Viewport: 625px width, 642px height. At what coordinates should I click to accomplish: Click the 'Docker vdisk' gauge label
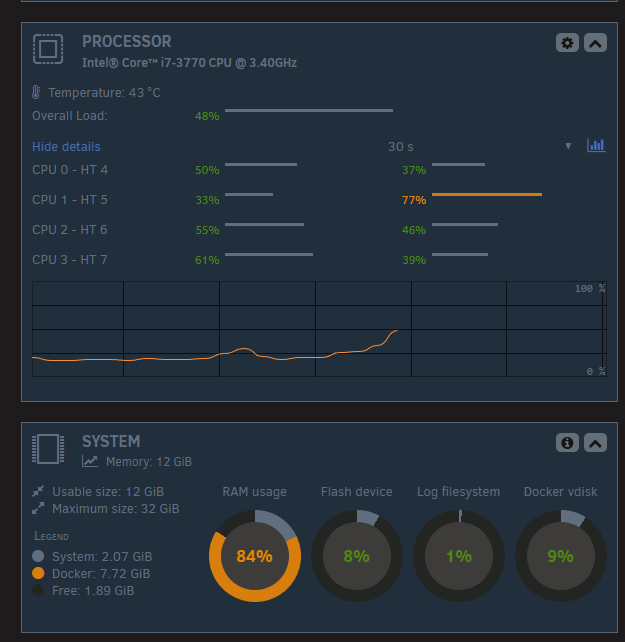560,491
